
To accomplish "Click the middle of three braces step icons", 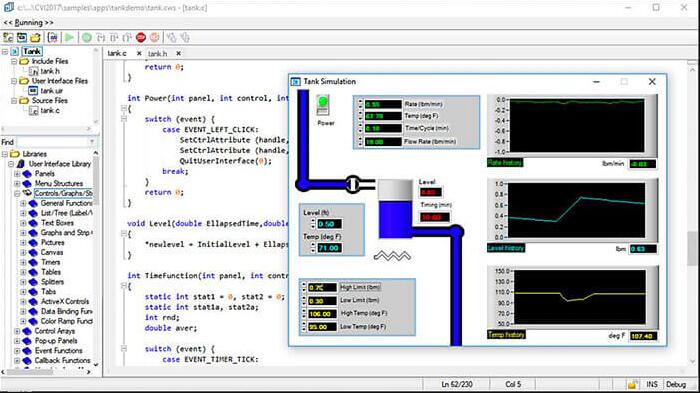I will (114, 38).
